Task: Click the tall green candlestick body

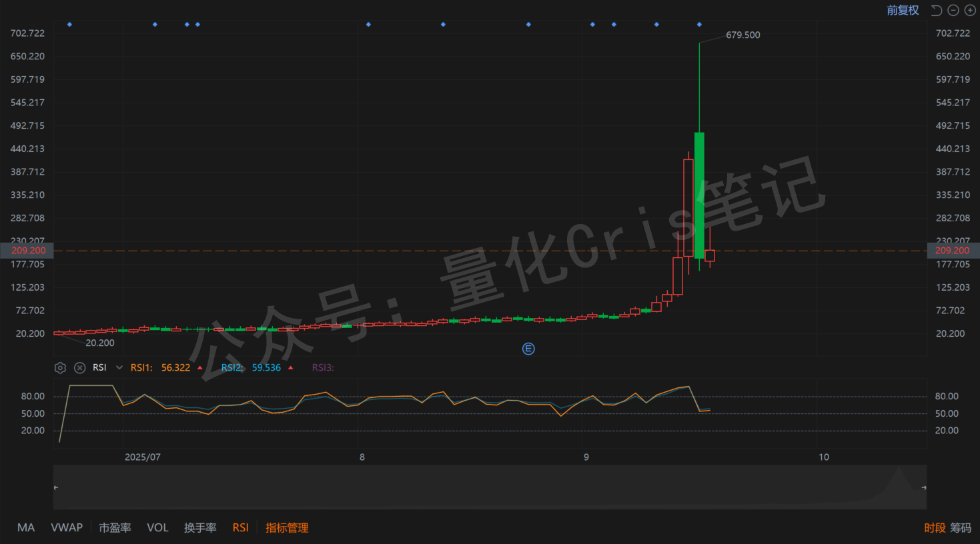Action: click(699, 195)
